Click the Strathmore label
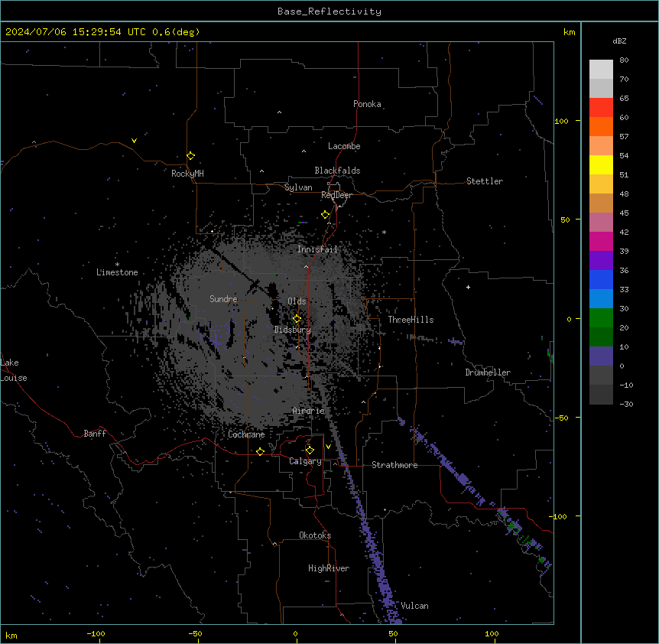 click(x=394, y=465)
